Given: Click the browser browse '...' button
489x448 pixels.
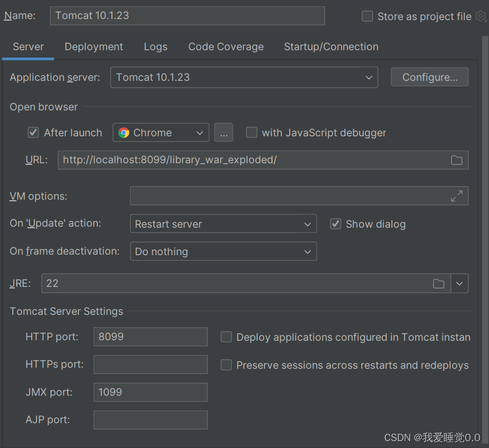Looking at the screenshot, I should [x=223, y=133].
